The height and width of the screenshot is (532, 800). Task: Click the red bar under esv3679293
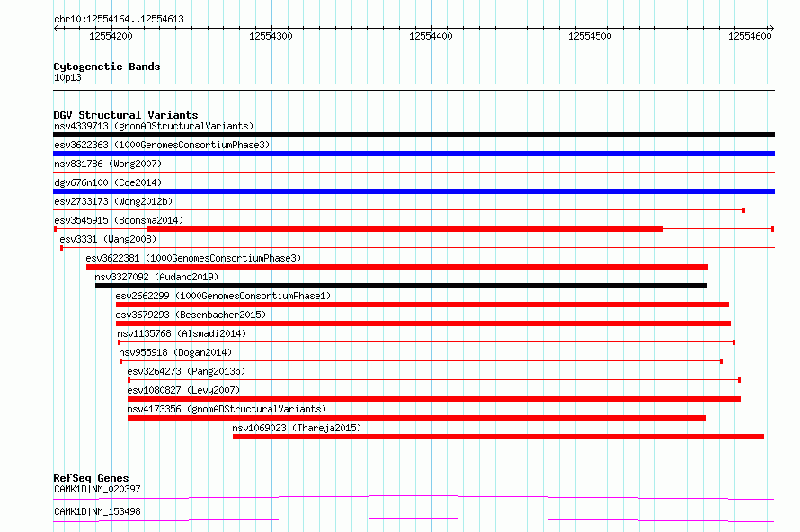[x=423, y=324]
